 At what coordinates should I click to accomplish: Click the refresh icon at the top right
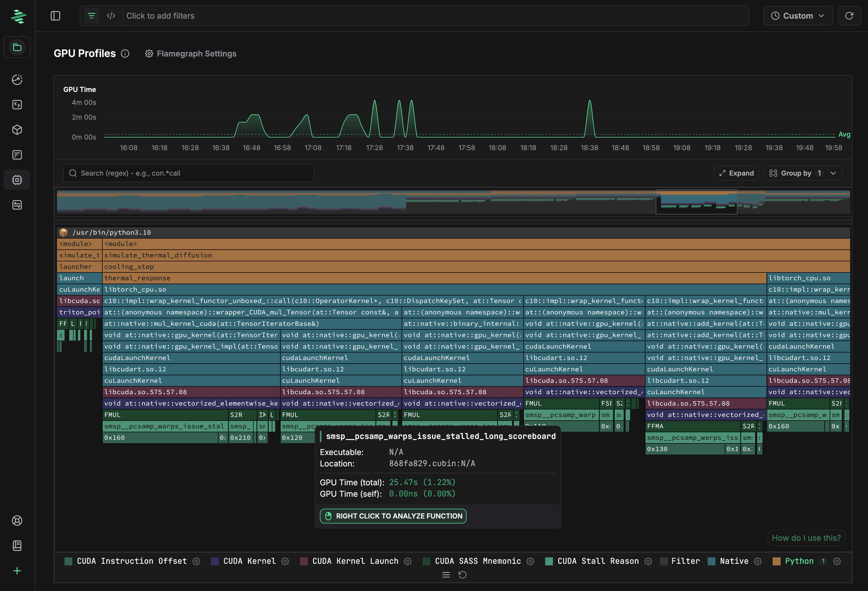point(849,16)
